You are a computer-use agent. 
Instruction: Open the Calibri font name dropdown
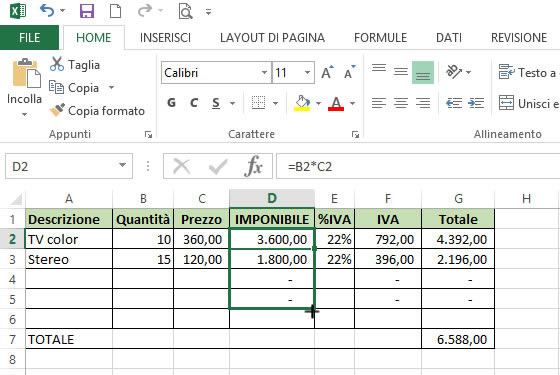pos(264,72)
